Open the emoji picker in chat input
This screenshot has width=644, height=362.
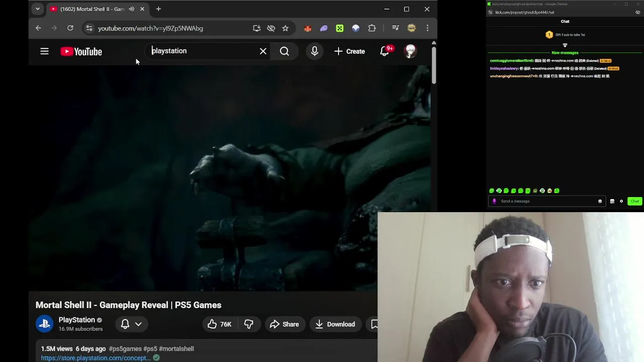pos(600,201)
